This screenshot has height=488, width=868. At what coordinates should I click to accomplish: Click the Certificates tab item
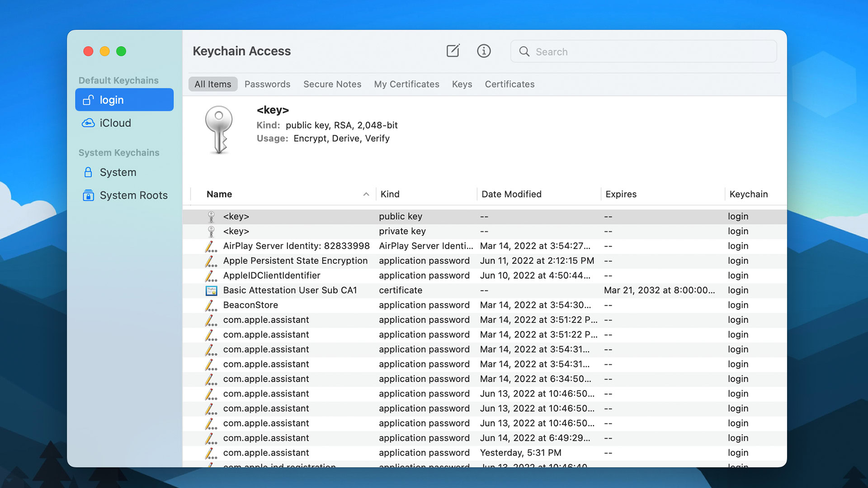[x=509, y=84]
